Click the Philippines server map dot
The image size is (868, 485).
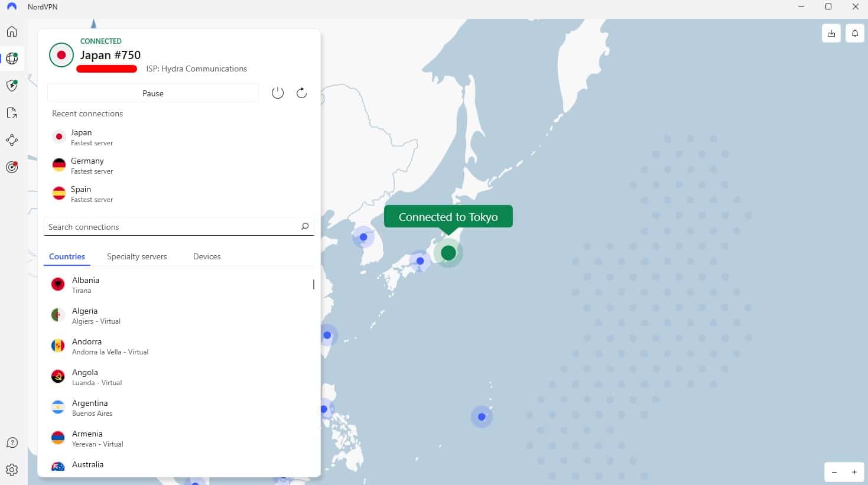pos(323,409)
